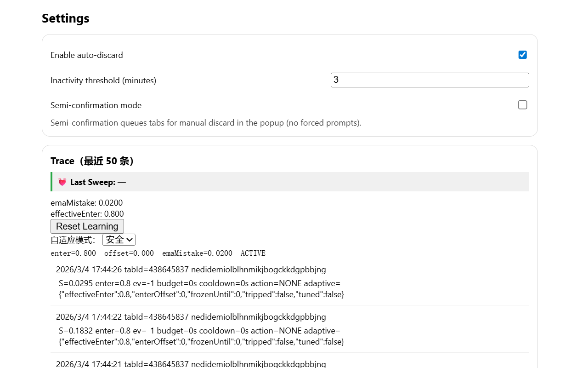
Task: Click the Settings page heading
Action: pos(66,18)
